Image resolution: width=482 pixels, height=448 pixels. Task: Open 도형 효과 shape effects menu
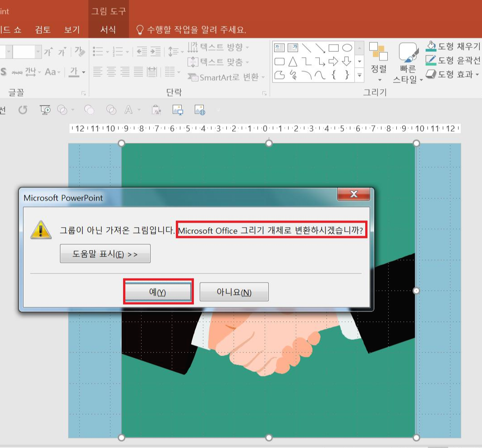click(453, 74)
